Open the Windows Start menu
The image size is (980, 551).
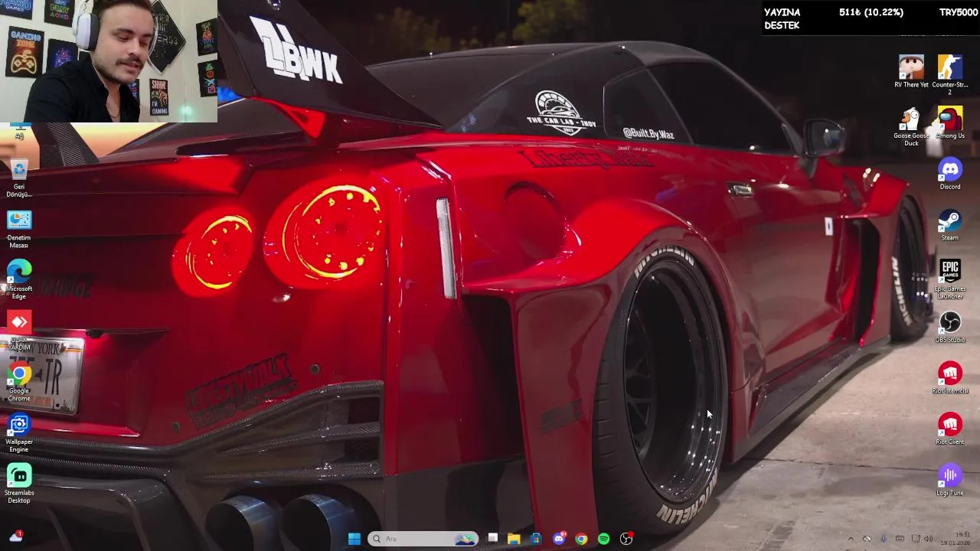pyautogui.click(x=354, y=539)
